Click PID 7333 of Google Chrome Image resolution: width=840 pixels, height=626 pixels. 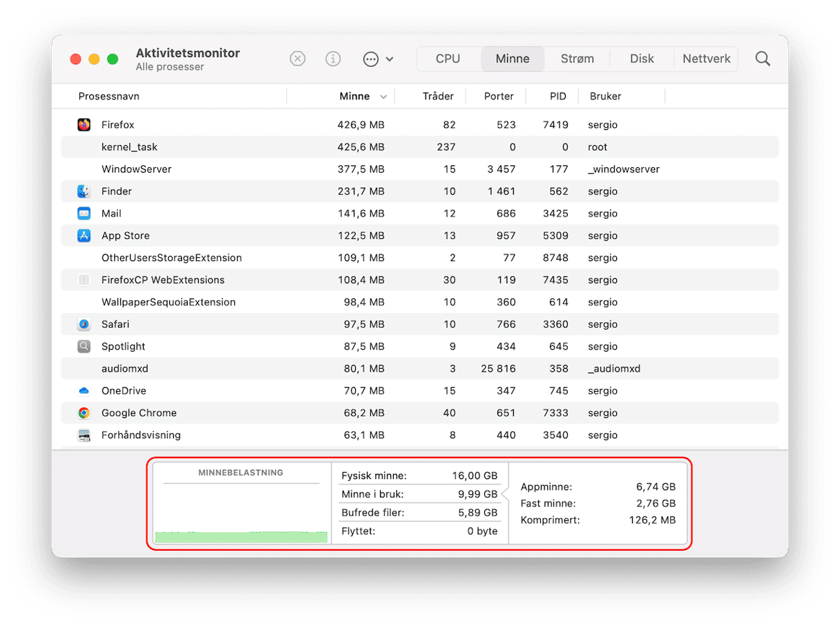pos(555,412)
